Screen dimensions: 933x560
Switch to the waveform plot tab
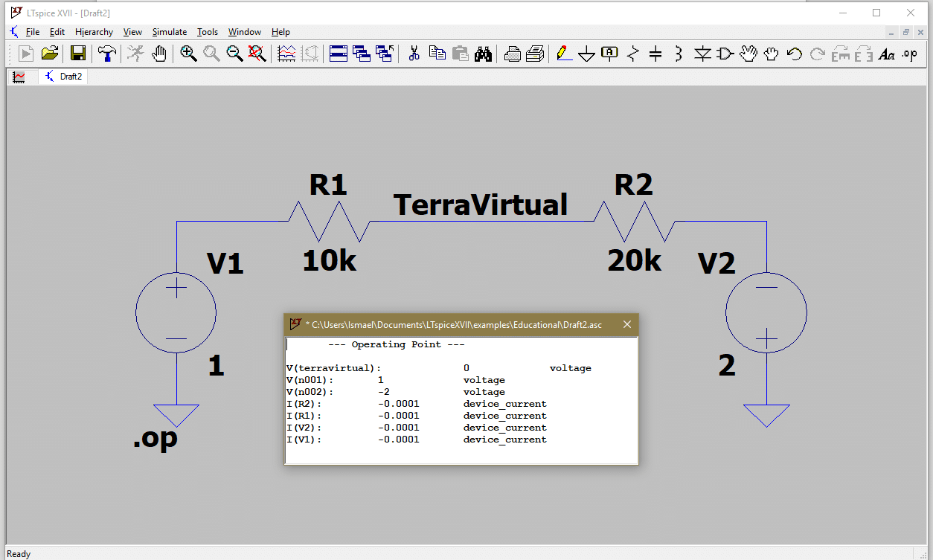click(19, 77)
